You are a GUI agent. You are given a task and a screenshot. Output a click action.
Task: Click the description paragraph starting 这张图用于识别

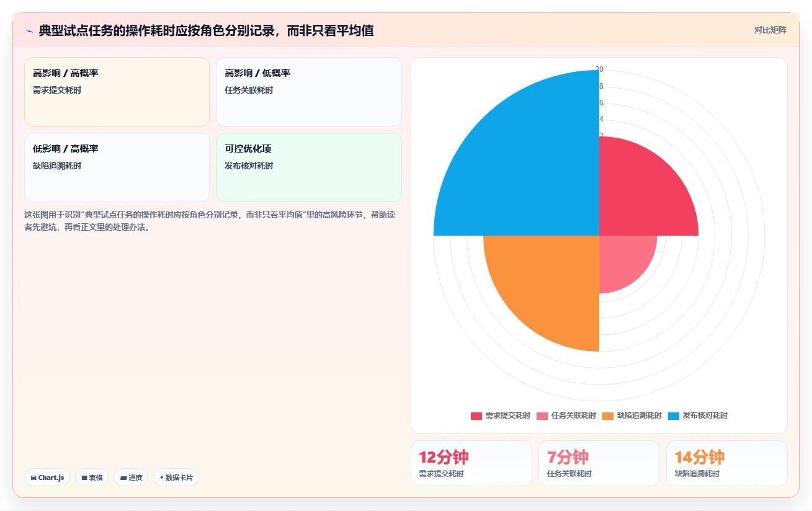[210, 221]
